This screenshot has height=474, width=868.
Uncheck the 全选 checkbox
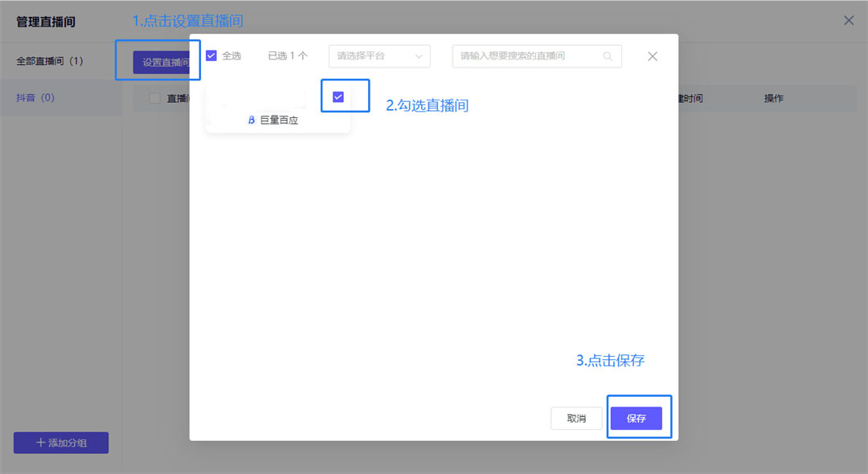pos(211,55)
